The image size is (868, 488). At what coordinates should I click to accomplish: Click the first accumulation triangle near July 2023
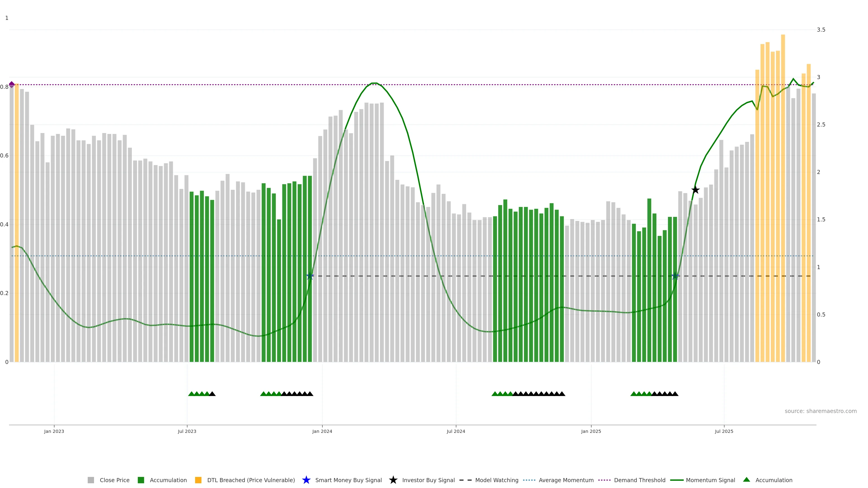click(191, 394)
